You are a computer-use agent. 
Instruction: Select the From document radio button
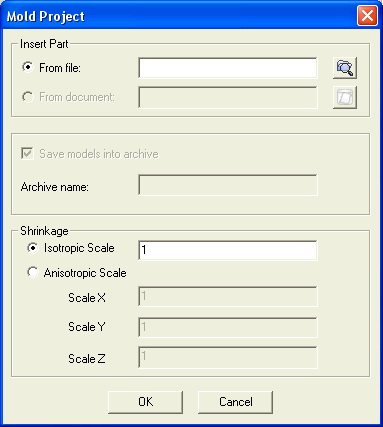coord(28,97)
